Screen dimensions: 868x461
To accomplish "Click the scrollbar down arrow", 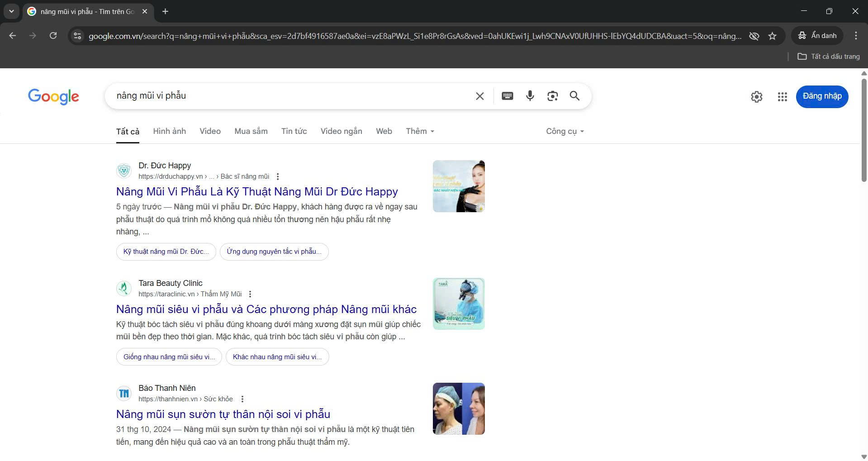I will click(x=864, y=456).
